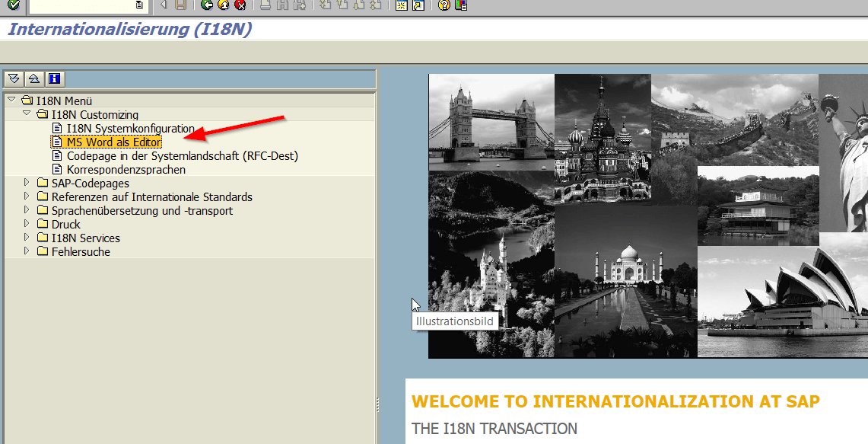
Task: Click 'WELCOME TO INTERNATIONALIZATION AT SAP' heading
Action: pyautogui.click(x=615, y=401)
